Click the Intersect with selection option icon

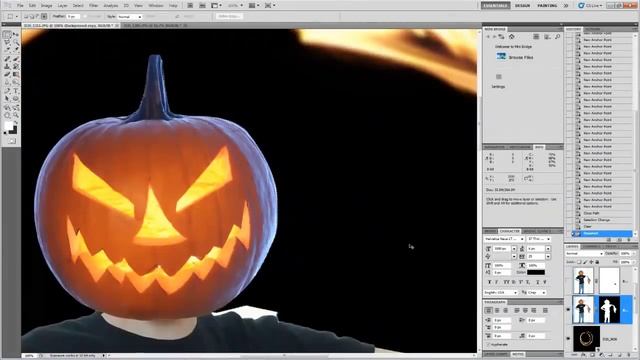44,16
